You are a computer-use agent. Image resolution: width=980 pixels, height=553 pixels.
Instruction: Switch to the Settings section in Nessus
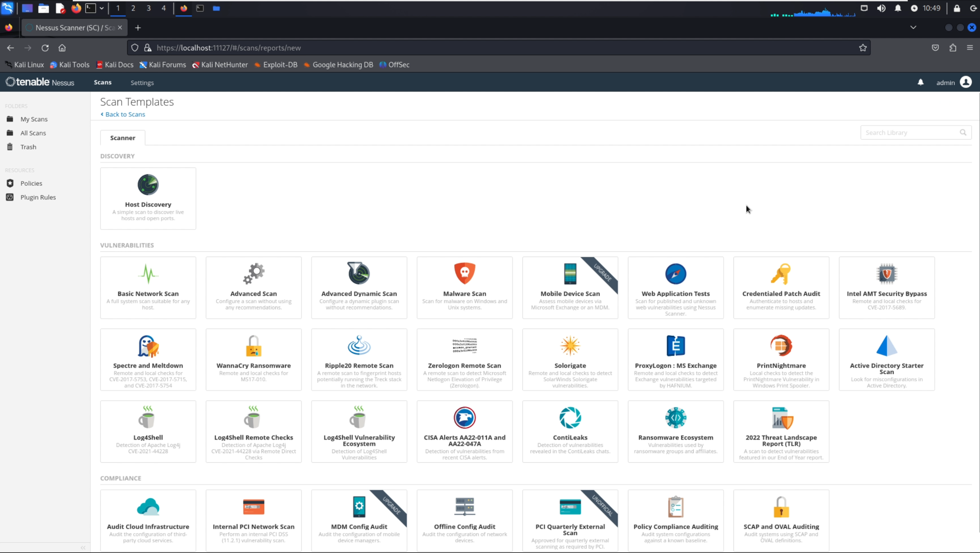click(142, 82)
